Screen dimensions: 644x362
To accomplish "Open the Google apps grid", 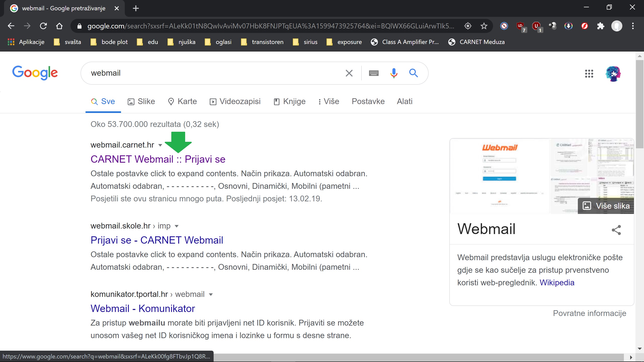I will 589,74.
